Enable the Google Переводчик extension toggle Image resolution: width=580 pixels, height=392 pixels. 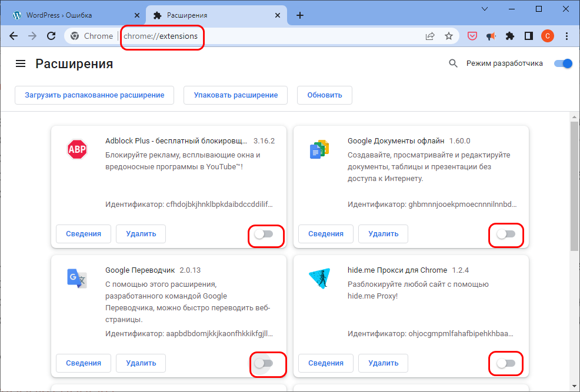tap(264, 363)
